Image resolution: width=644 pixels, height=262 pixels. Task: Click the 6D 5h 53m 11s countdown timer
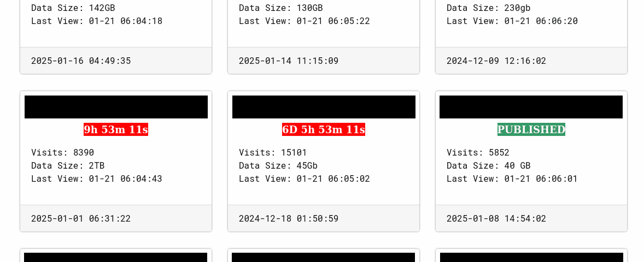click(323, 129)
